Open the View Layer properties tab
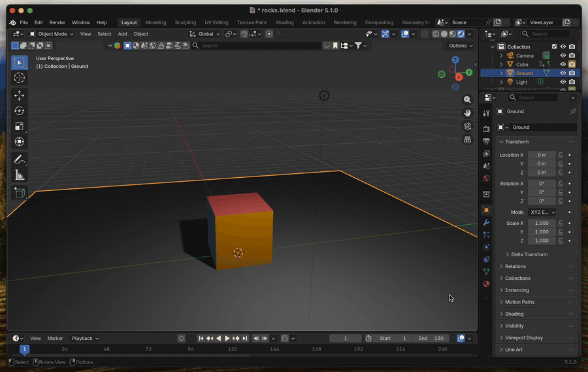Image resolution: width=588 pixels, height=372 pixels. tap(486, 154)
